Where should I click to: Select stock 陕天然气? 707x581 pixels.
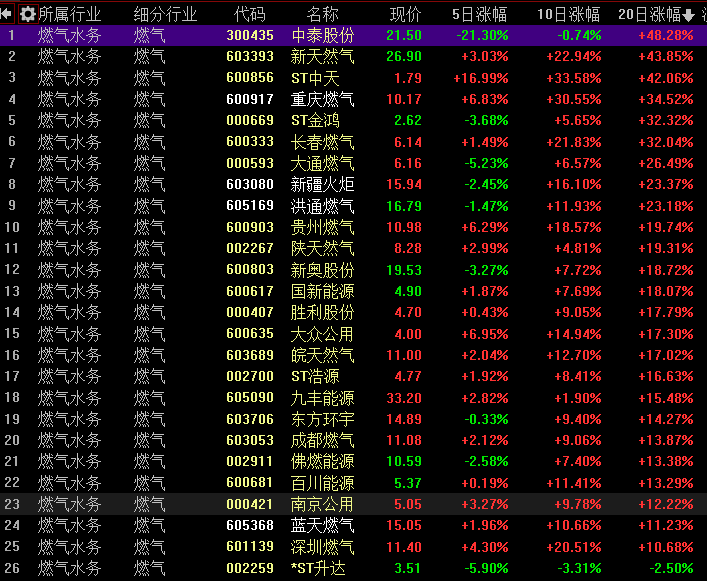pos(323,248)
